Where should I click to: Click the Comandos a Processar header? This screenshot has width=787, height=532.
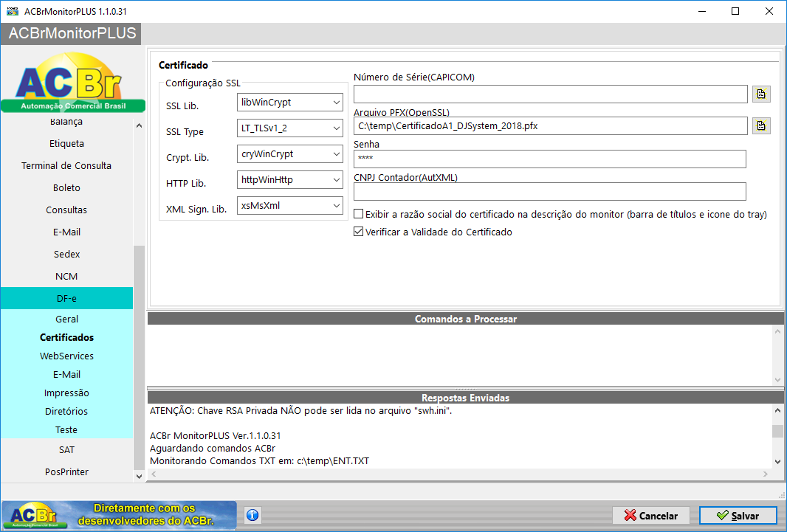pos(465,319)
